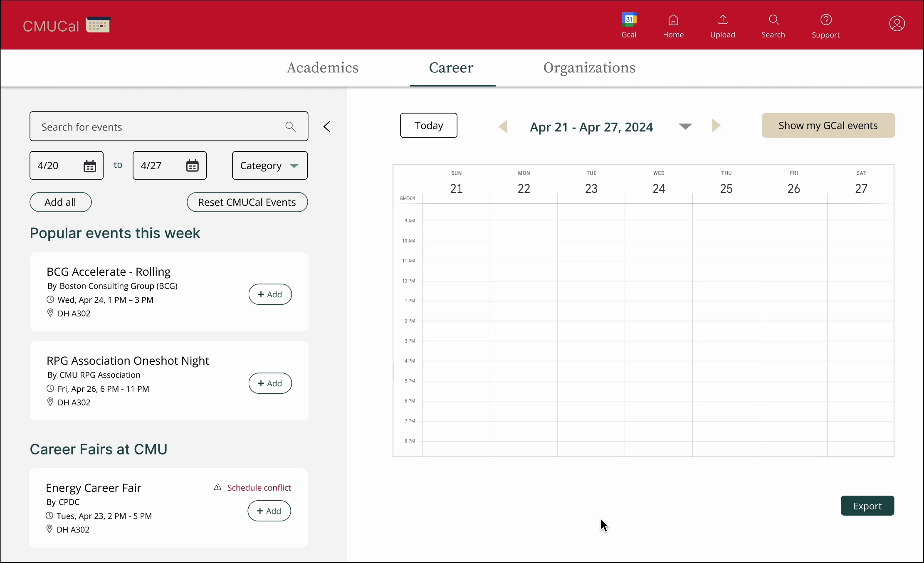Collapse sidebar with left chevron arrow
Screen dimensions: 924x563
tap(327, 126)
